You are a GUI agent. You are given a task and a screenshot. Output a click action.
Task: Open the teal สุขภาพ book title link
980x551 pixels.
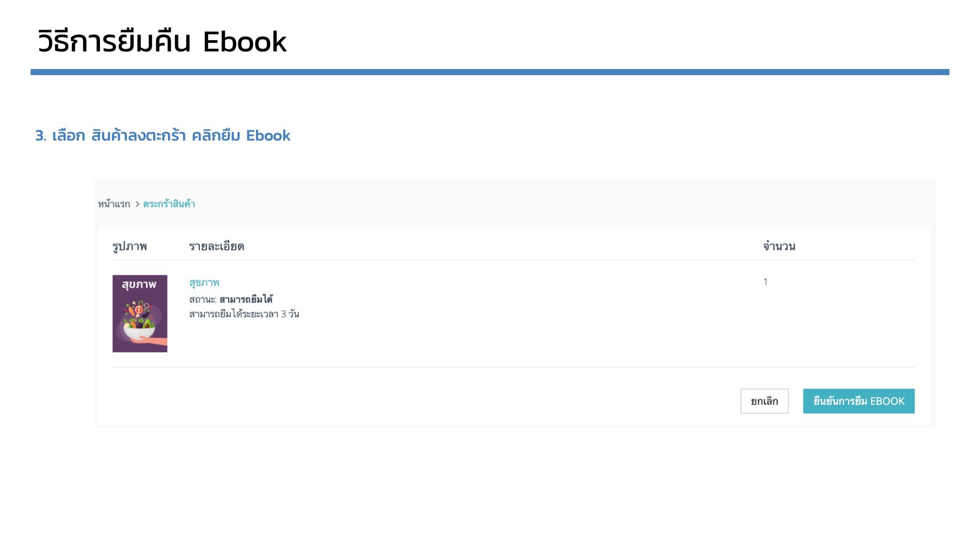click(204, 283)
